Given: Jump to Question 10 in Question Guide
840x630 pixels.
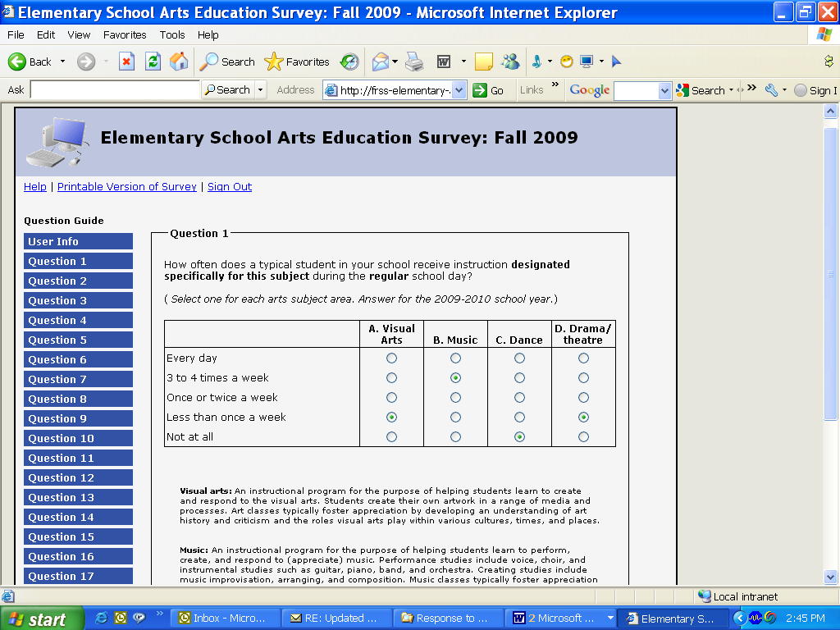Looking at the screenshot, I should (78, 439).
